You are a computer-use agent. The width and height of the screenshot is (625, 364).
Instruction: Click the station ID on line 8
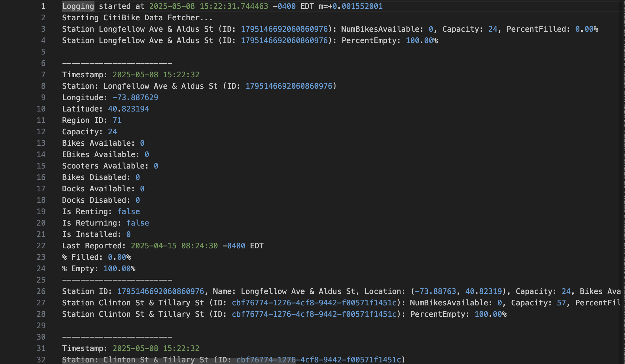289,86
